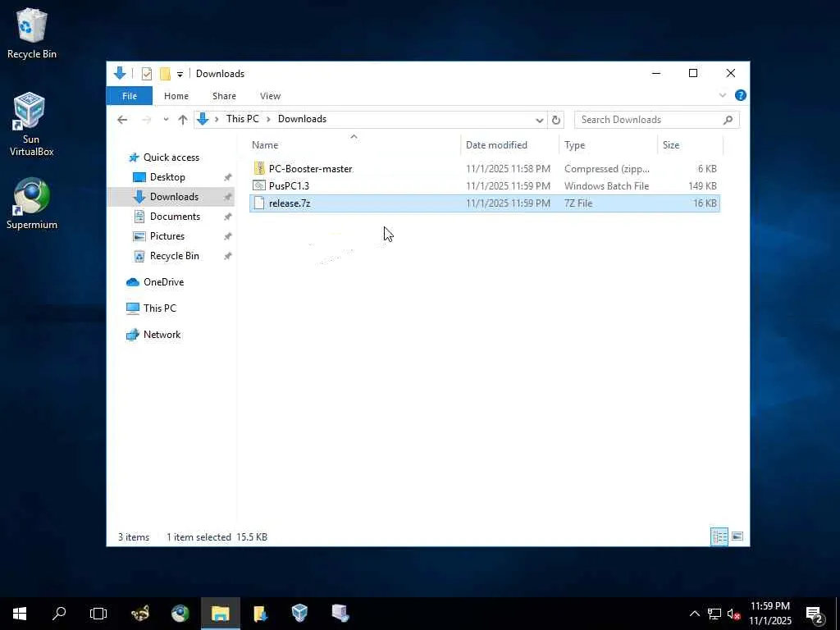This screenshot has width=840, height=630.
Task: Open This PC in navigation pane
Action: pyautogui.click(x=159, y=308)
